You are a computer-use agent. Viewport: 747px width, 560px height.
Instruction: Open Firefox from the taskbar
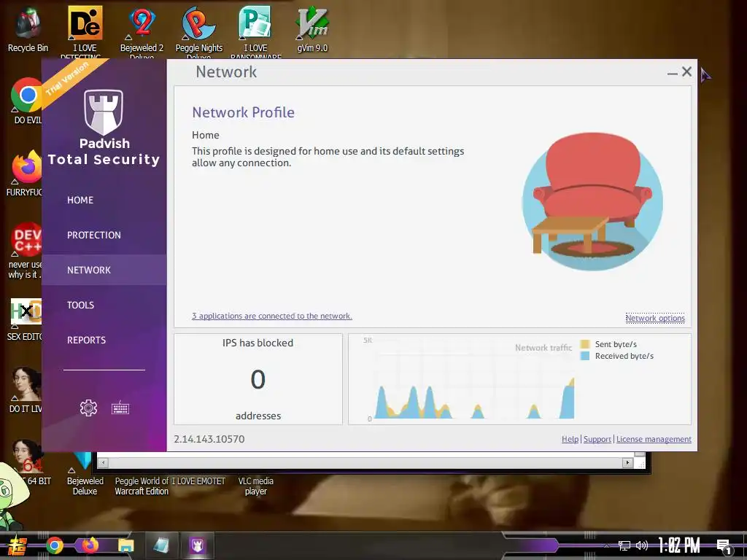[x=90, y=545]
